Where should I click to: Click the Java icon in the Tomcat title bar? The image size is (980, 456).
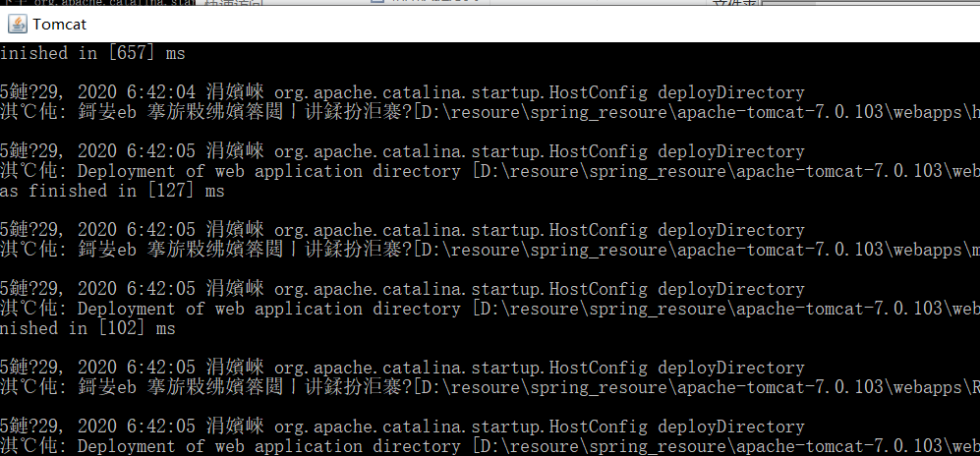pos(18,25)
